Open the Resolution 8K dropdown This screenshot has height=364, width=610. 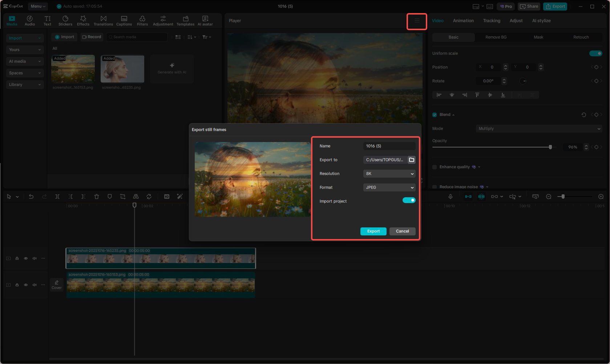coord(389,174)
